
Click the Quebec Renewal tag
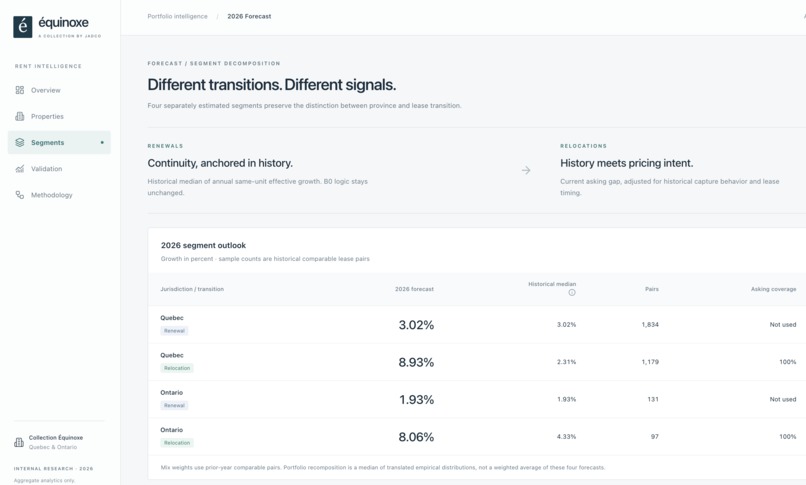[174, 331]
